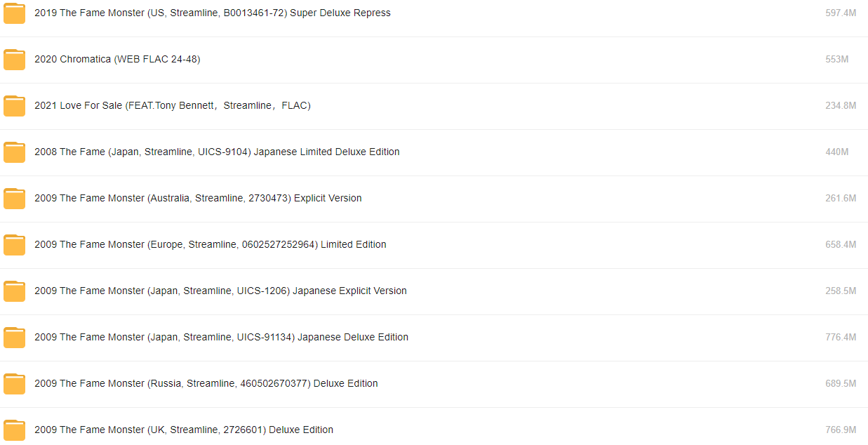
Task: Click folder icon for Fame Monster Russia Deluxe
Action: pos(14,384)
